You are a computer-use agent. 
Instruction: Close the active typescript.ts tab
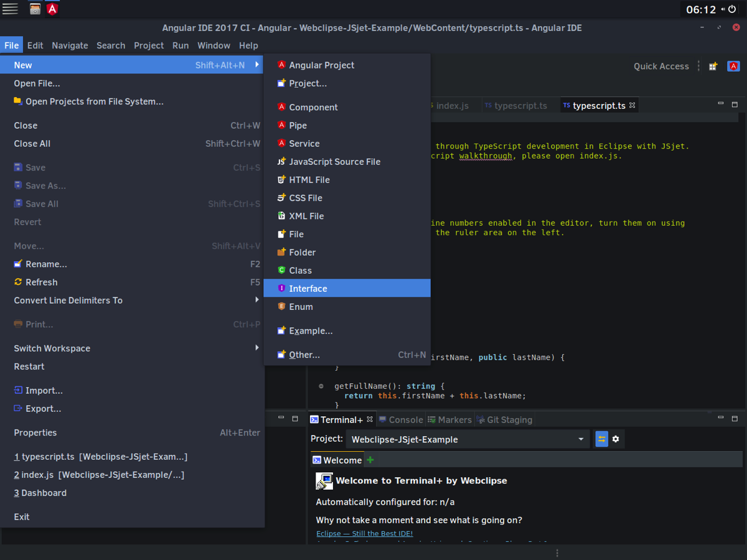click(x=632, y=105)
